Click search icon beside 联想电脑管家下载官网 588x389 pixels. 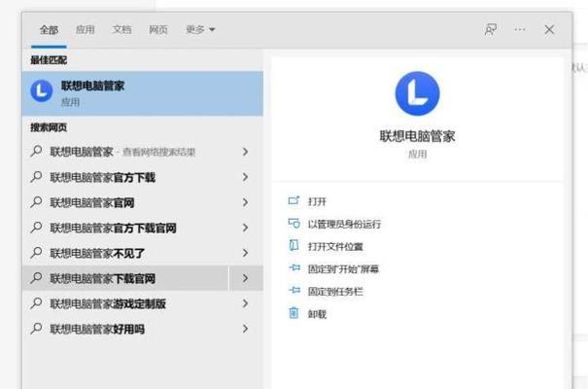[36, 277]
